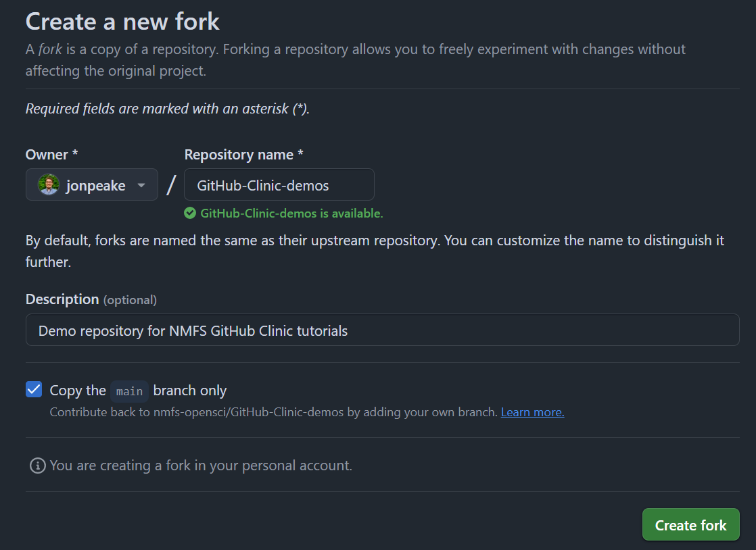Toggle the Copy main branch only checkbox
The width and height of the screenshot is (756, 550).
[34, 389]
